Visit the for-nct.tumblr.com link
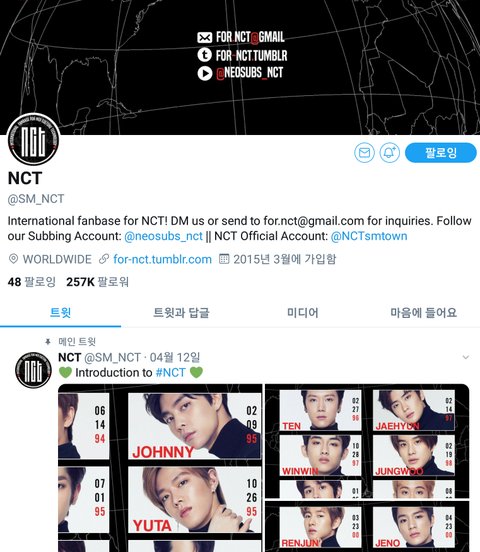The image size is (480, 552). 162,259
